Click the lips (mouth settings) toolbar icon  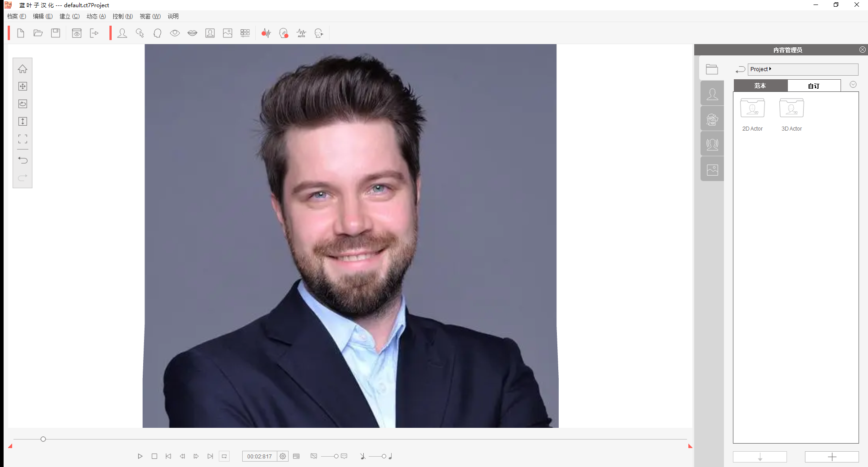[x=192, y=33]
